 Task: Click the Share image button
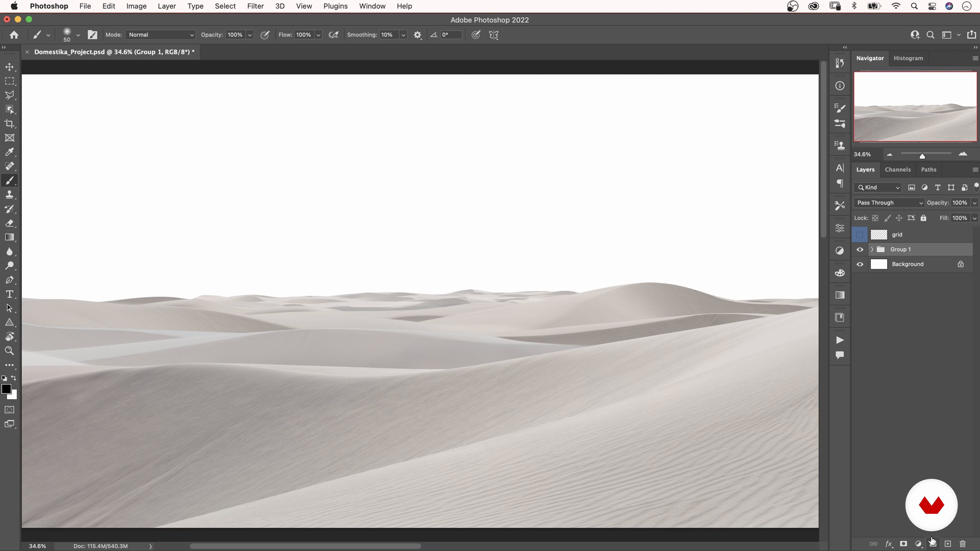pyautogui.click(x=971, y=35)
